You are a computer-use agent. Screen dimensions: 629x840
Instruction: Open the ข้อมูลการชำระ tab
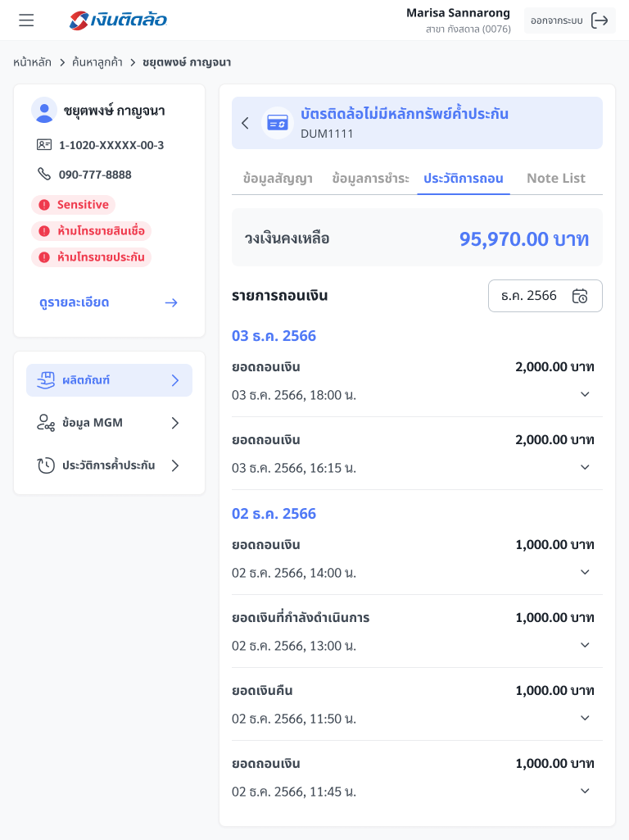pyautogui.click(x=370, y=178)
